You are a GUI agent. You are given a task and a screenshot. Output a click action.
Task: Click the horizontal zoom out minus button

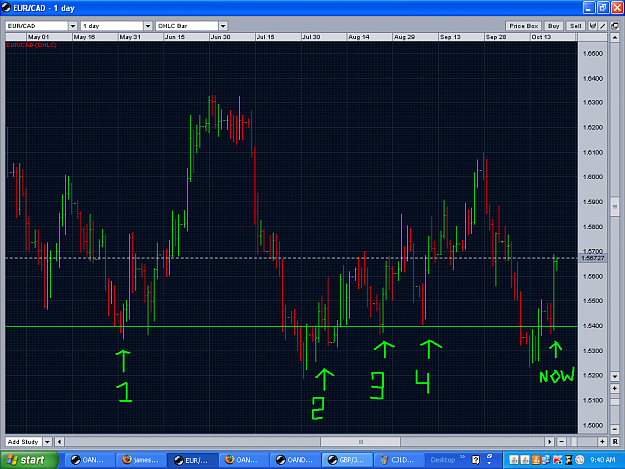coord(561,442)
